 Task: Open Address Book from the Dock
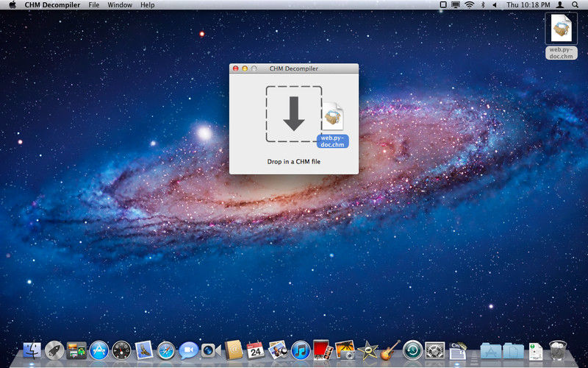coord(234,350)
